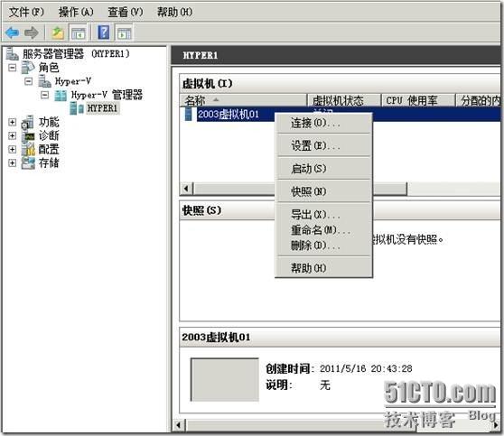Open the blue question mark Help icon
Screen dimensions: 504x436
104,32
